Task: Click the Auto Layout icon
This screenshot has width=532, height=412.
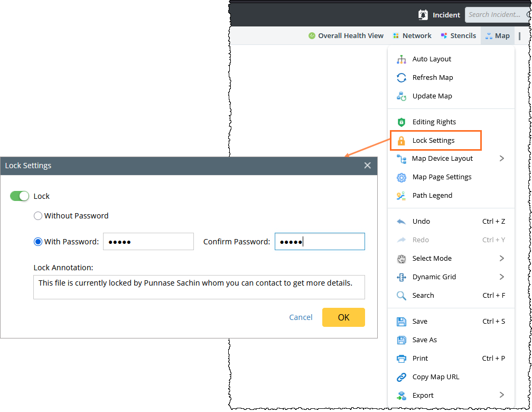Action: pos(402,59)
